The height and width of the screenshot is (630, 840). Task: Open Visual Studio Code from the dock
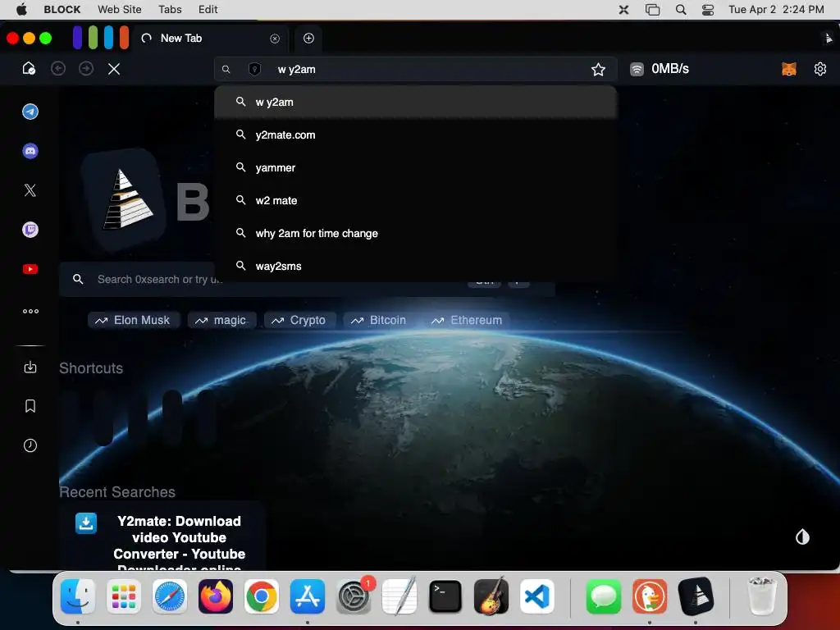(536, 596)
